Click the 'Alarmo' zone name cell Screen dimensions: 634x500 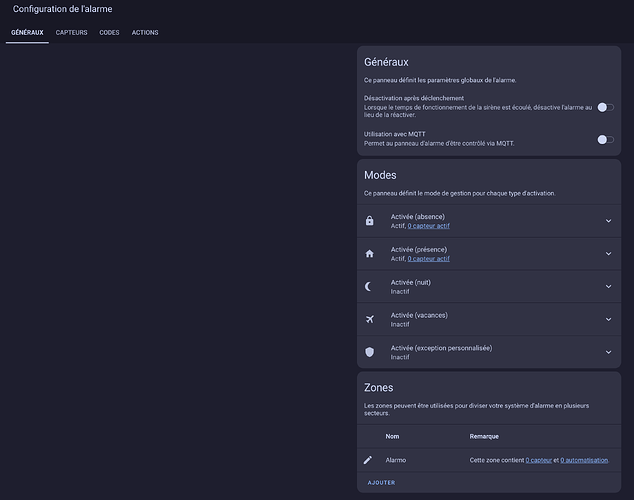(x=396, y=460)
